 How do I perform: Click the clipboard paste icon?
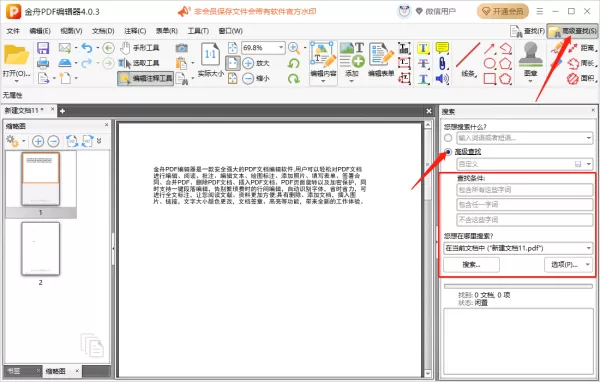click(x=181, y=63)
